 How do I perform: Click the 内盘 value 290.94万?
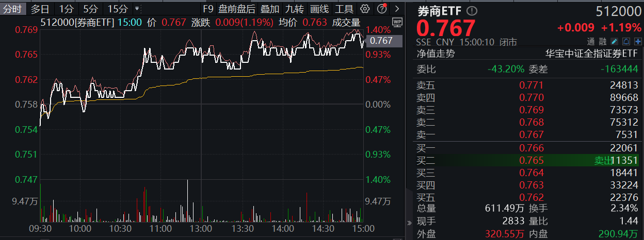(619, 234)
